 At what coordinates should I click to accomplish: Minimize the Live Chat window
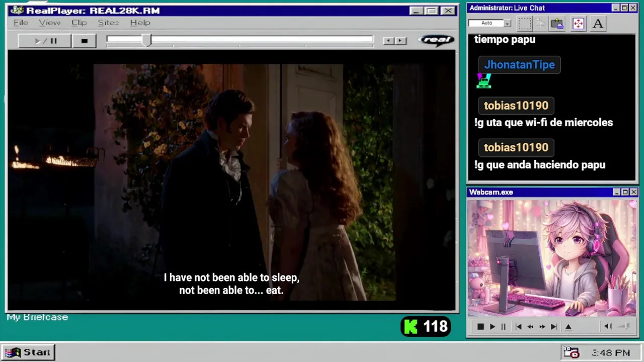[616, 8]
